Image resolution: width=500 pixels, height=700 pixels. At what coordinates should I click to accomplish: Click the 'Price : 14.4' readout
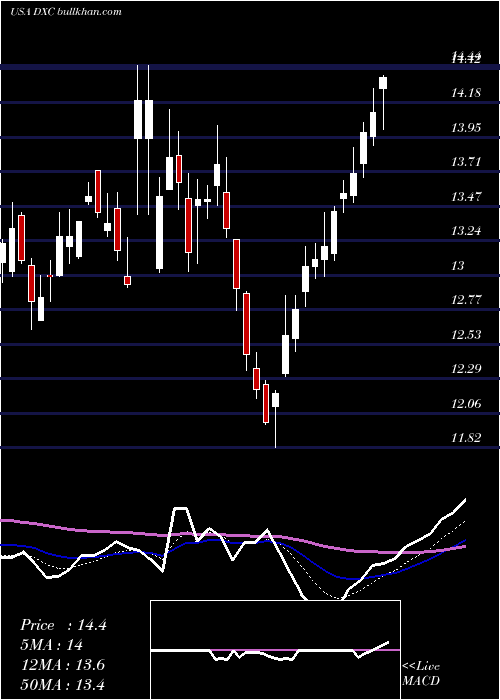(63, 625)
